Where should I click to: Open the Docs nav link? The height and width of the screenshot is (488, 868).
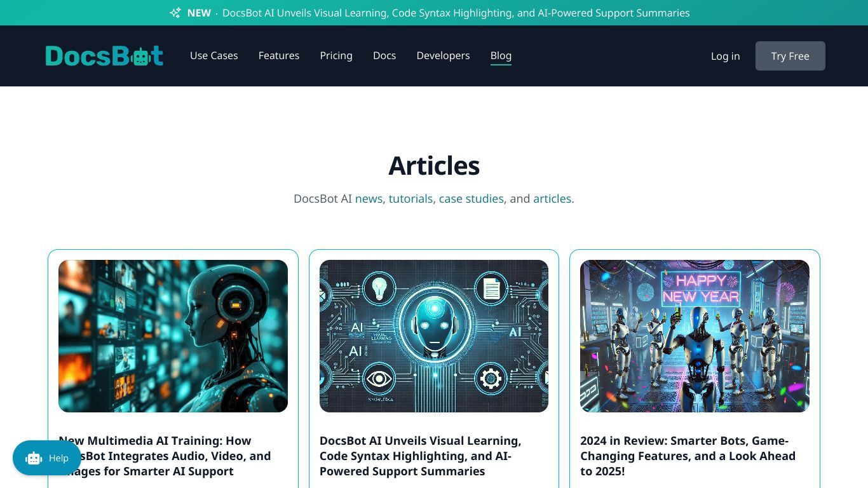tap(384, 56)
